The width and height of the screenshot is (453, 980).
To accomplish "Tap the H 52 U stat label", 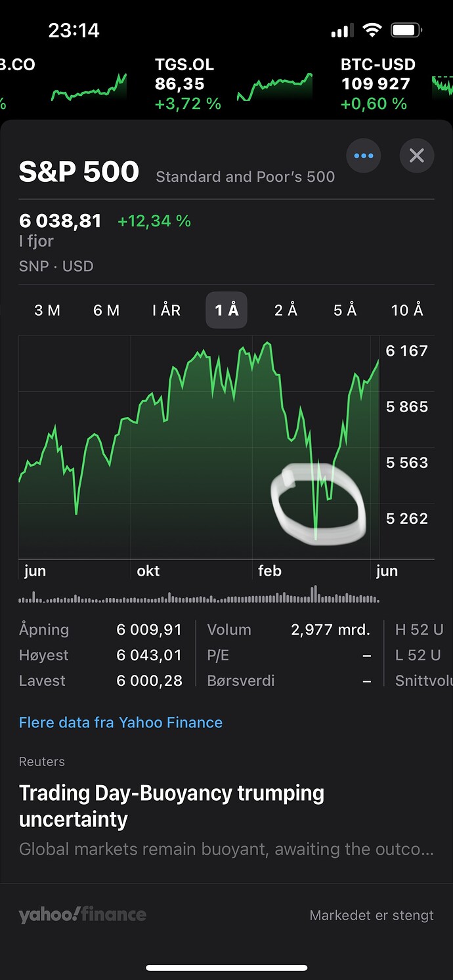I will point(420,629).
